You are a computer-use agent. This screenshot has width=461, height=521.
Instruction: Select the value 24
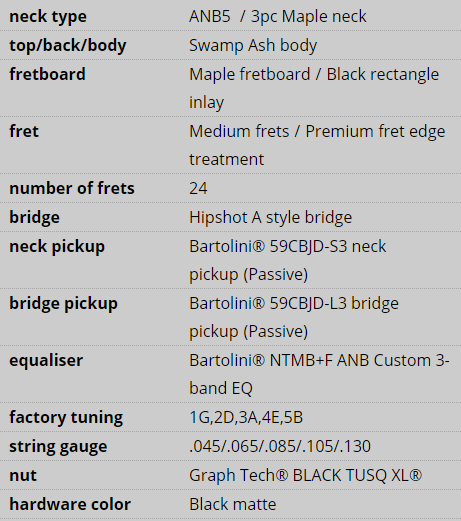pyautogui.click(x=198, y=188)
